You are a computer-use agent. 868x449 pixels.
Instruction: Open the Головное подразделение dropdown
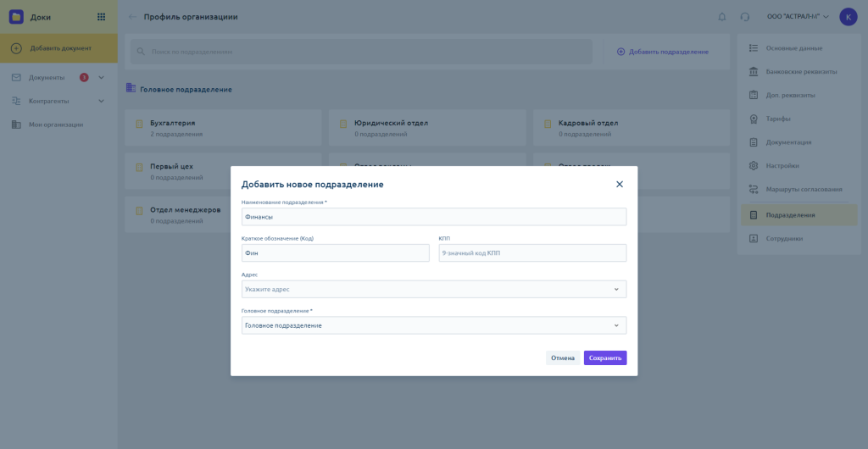pos(615,325)
